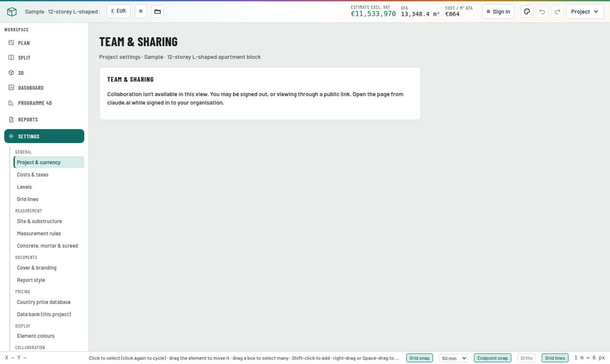Click the Sign in button
The height and width of the screenshot is (364, 610).
498,11
